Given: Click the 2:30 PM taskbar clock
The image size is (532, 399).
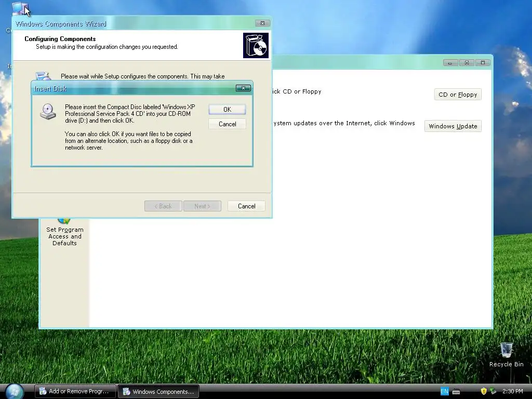Looking at the screenshot, I should click(x=512, y=392).
